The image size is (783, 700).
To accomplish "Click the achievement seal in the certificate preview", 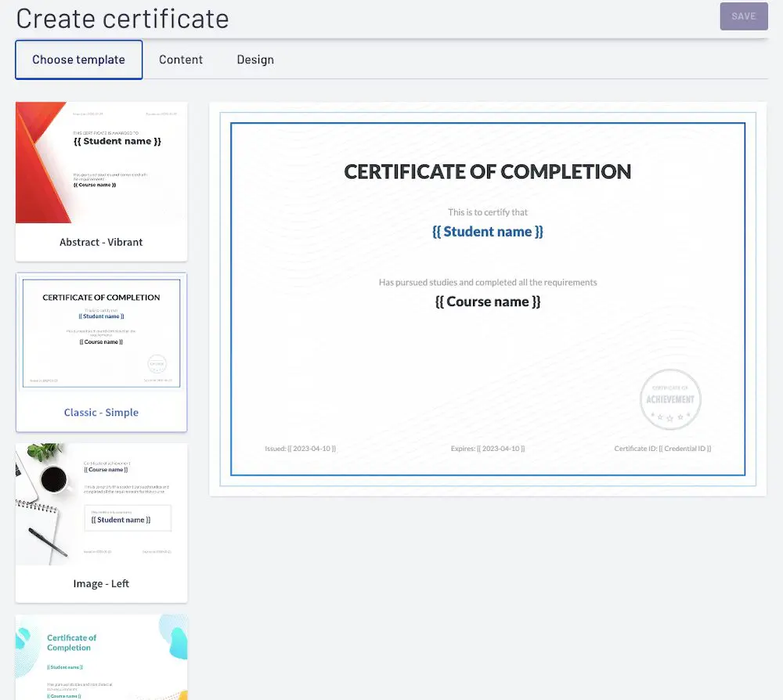I will click(x=670, y=399).
